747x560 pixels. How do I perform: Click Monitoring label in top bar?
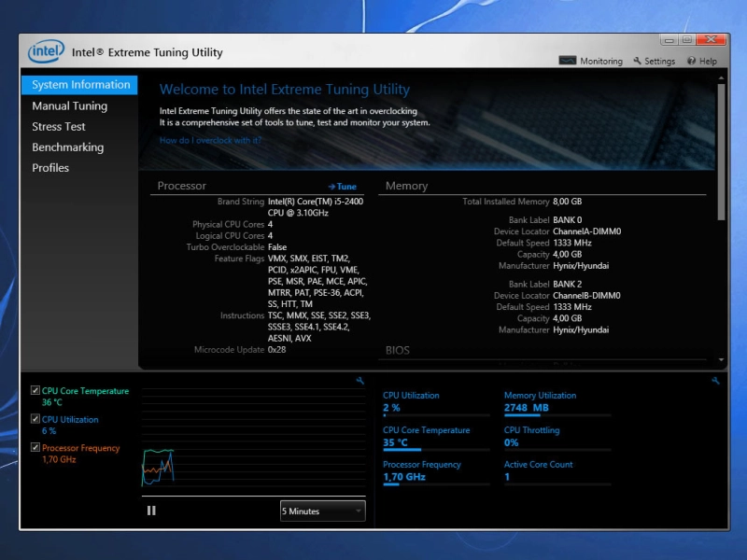(601, 61)
